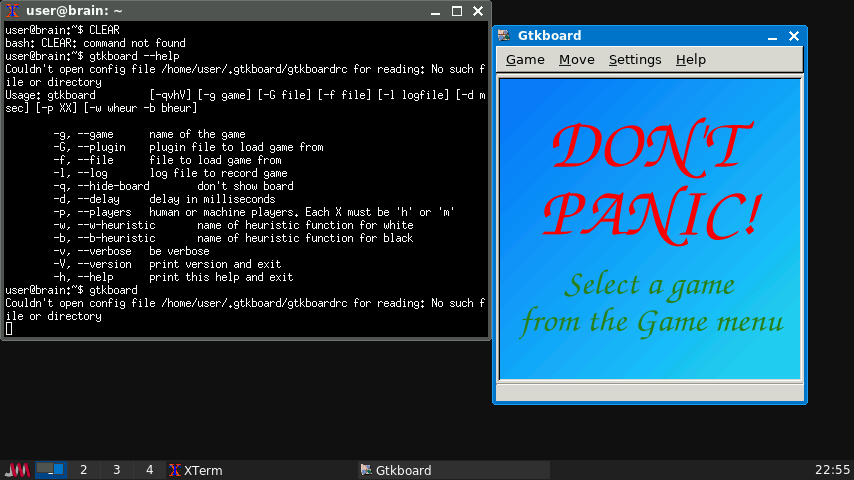Image resolution: width=854 pixels, height=480 pixels.
Task: Maximize the XTerm terminal window
Action: [x=457, y=11]
